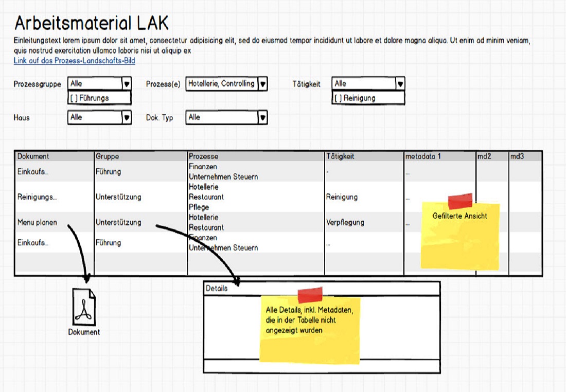Expand the Haus dropdown

point(127,117)
